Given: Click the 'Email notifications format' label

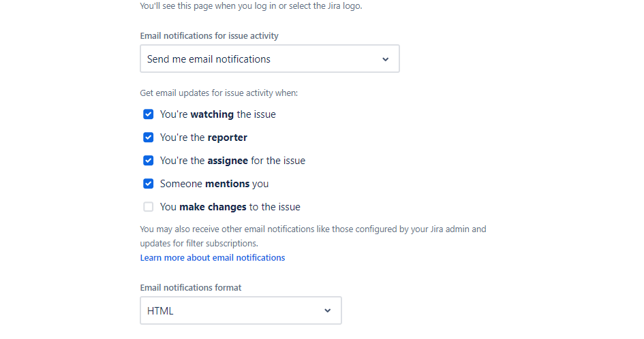Looking at the screenshot, I should pyautogui.click(x=191, y=287).
